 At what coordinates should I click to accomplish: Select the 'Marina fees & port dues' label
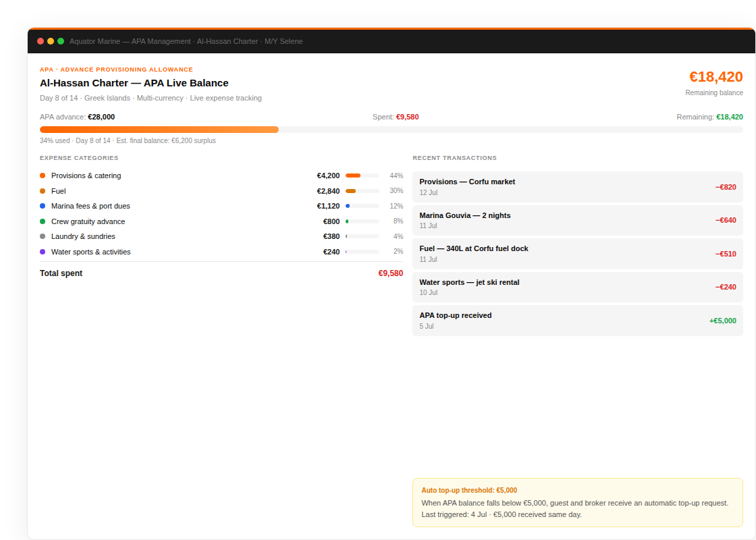click(90, 206)
